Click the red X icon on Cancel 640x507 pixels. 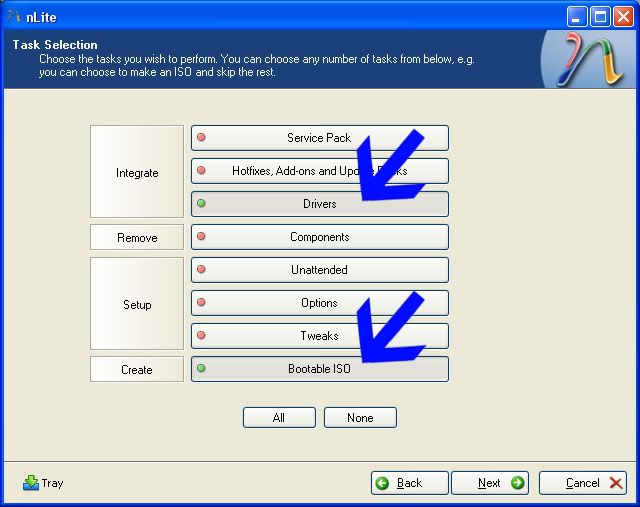[x=616, y=483]
